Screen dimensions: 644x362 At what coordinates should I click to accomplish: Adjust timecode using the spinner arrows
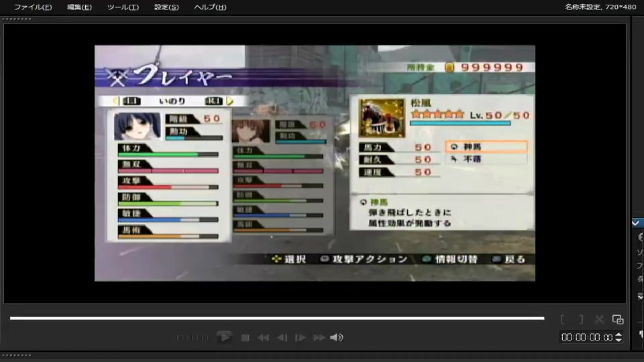click(x=619, y=337)
